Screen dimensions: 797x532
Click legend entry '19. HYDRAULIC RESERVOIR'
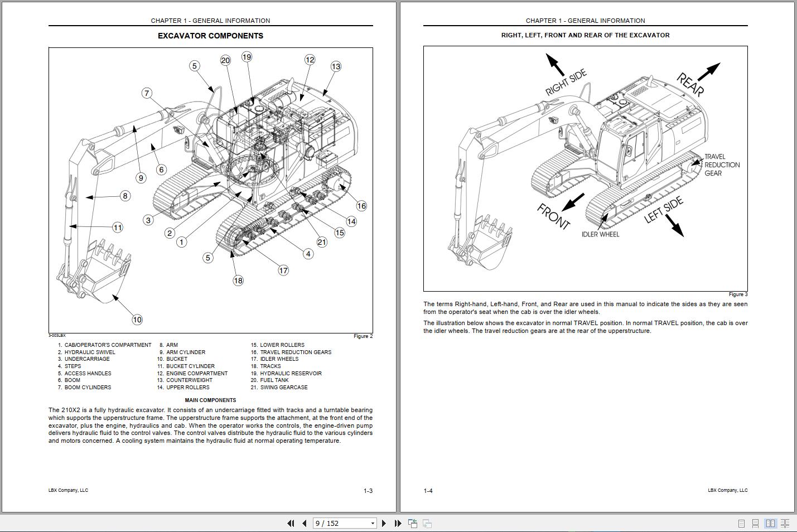click(286, 374)
